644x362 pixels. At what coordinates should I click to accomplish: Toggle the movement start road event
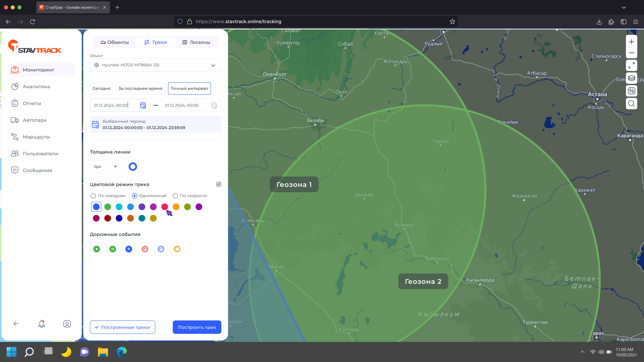pyautogui.click(x=97, y=249)
